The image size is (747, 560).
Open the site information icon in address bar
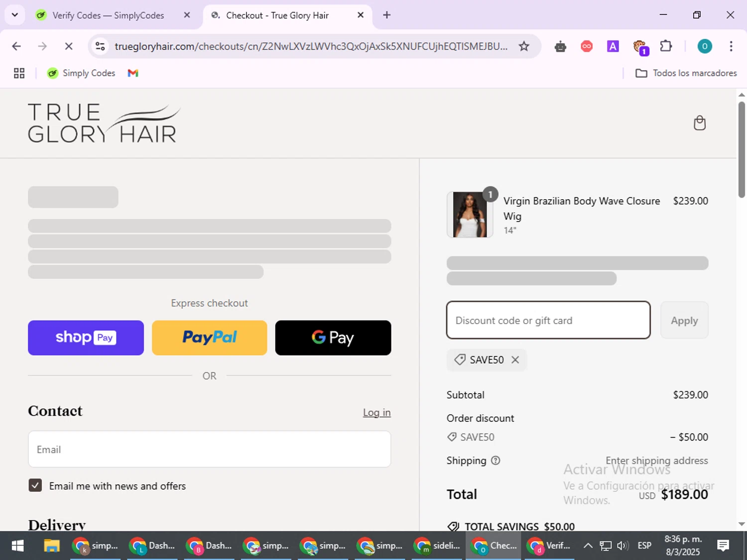pos(100,46)
